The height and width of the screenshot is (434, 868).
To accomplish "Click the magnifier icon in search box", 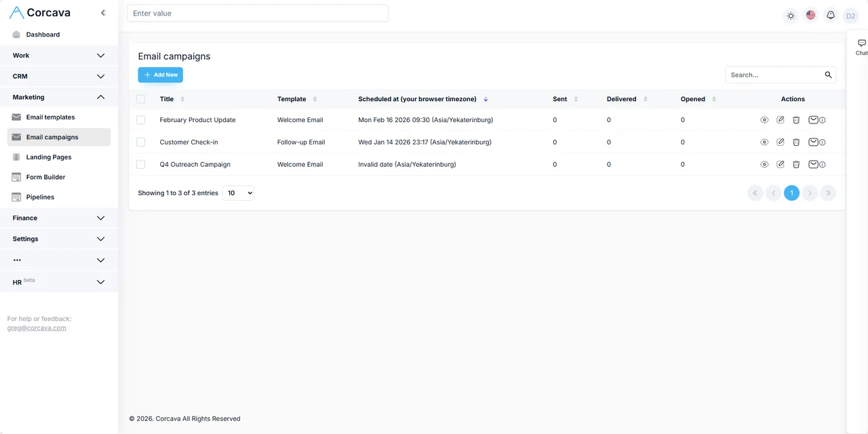I will coord(828,75).
